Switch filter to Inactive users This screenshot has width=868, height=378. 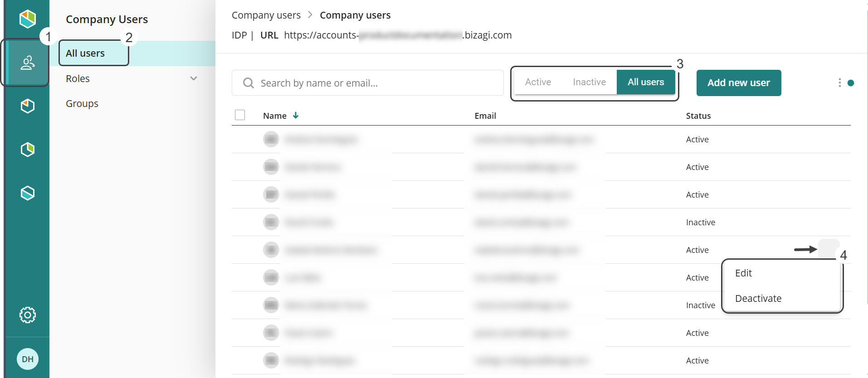[x=589, y=82]
